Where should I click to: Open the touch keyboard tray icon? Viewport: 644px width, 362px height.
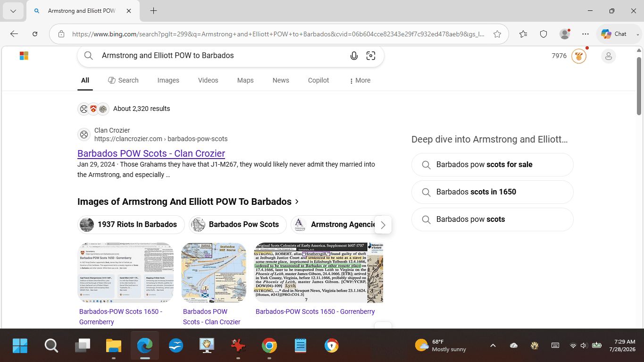[555, 345]
